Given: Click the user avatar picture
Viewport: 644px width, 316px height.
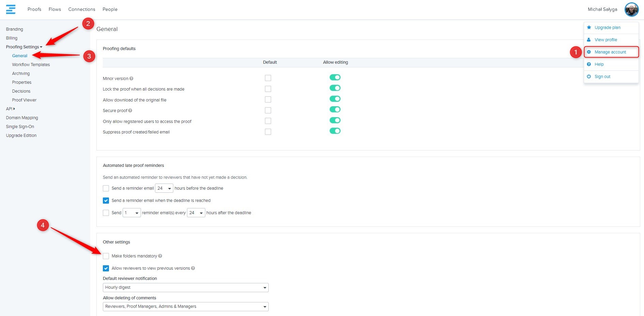Looking at the screenshot, I should point(631,10).
